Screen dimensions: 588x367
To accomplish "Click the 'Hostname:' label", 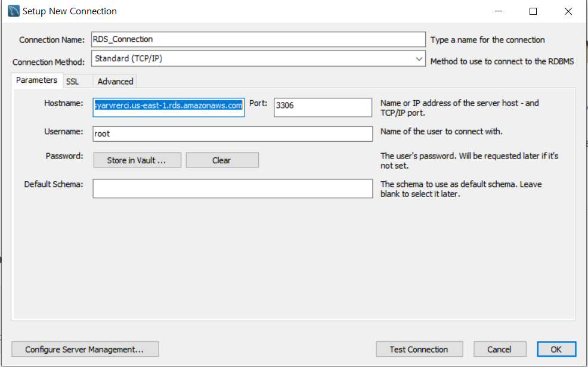I will [63, 103].
